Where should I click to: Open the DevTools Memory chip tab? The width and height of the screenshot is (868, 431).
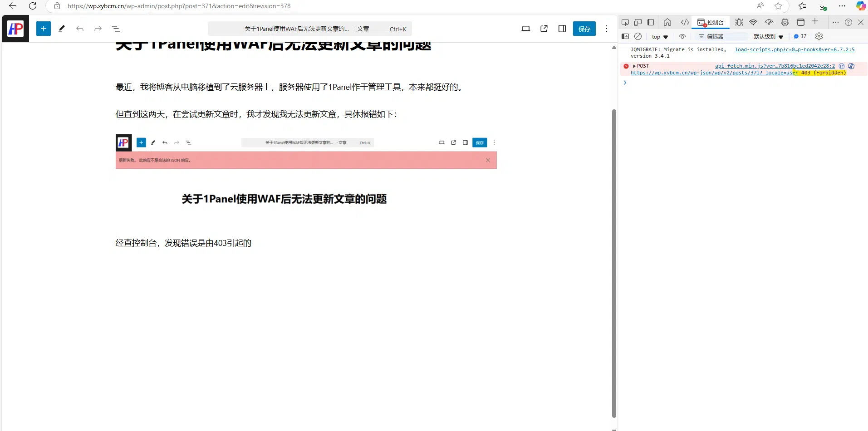pos(785,22)
